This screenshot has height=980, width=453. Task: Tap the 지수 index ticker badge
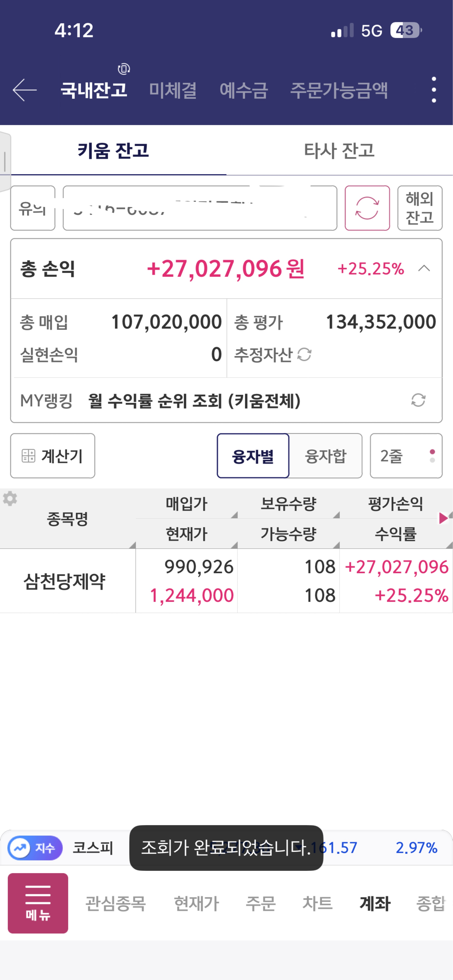35,848
